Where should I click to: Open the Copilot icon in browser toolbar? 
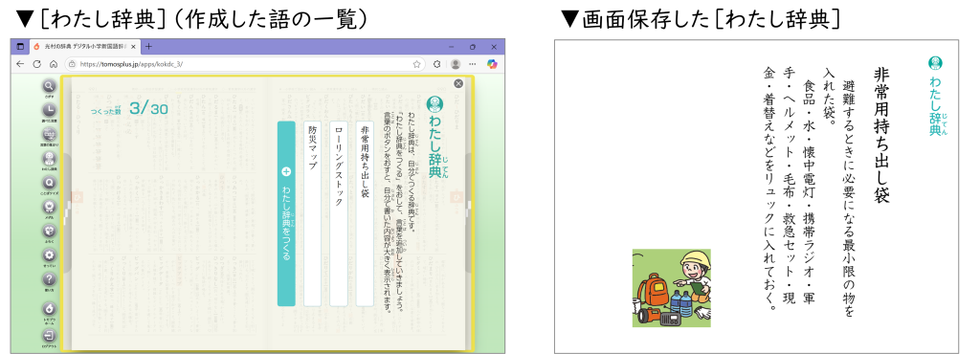(493, 64)
